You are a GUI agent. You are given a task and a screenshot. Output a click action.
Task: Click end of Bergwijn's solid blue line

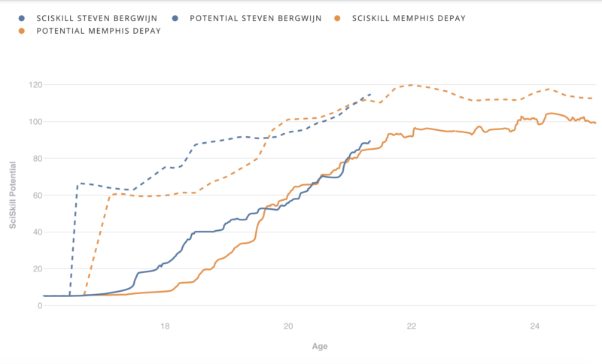pos(370,141)
